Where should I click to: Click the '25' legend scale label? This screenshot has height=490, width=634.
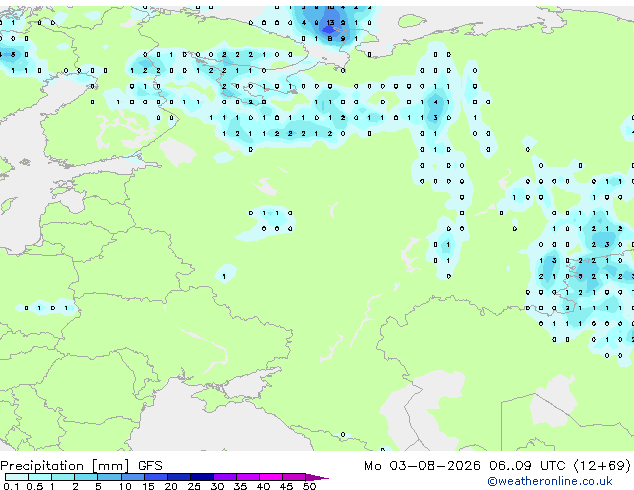(194, 486)
